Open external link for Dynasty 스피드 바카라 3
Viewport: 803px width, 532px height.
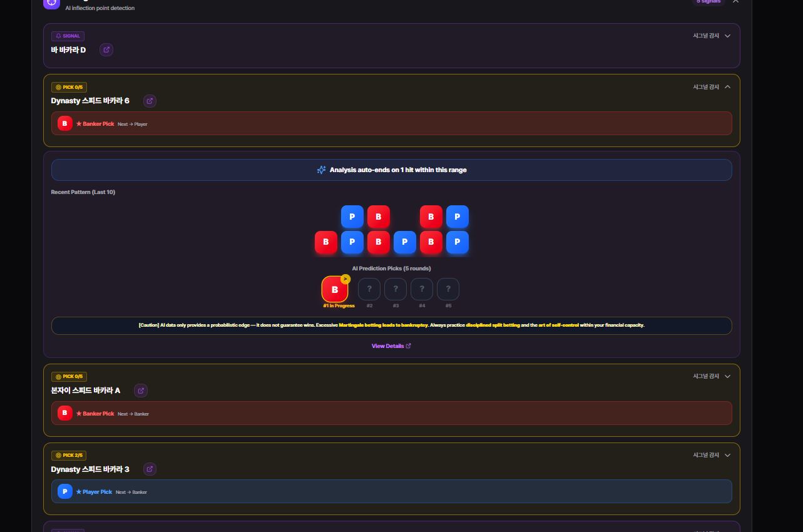150,469
